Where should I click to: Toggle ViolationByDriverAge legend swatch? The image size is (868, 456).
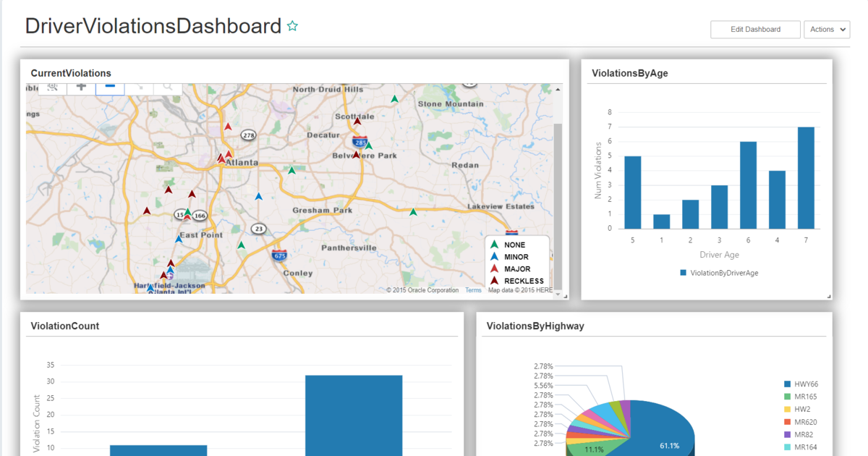[682, 273]
